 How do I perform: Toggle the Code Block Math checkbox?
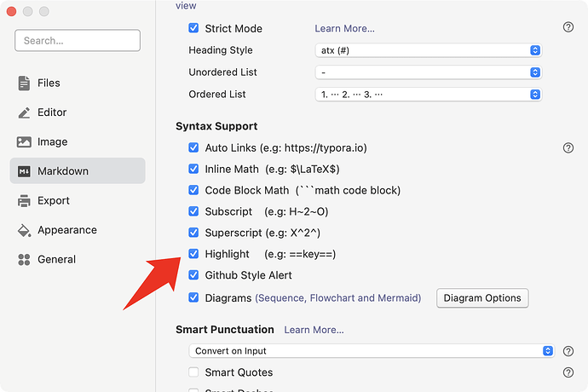193,190
